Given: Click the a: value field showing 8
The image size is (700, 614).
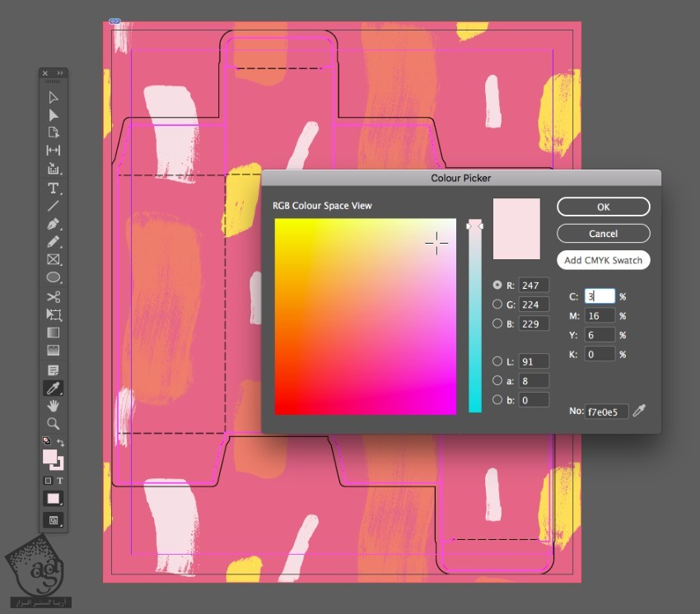Looking at the screenshot, I should click(534, 380).
